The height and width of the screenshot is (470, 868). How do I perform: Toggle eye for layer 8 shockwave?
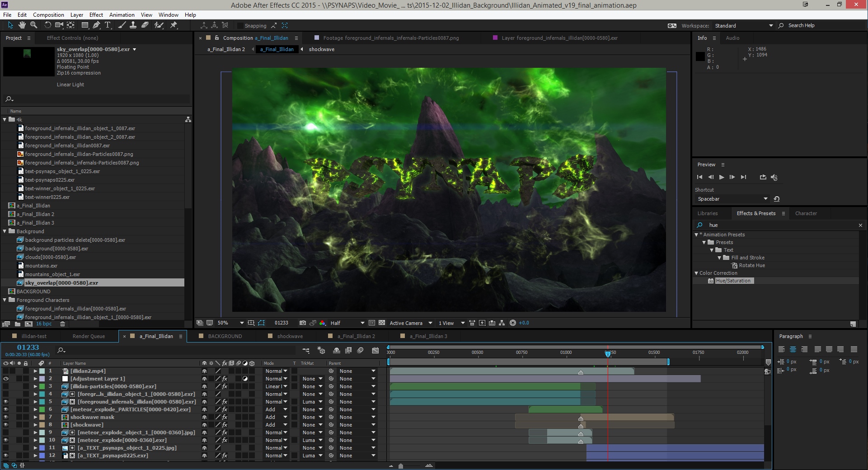pos(6,425)
